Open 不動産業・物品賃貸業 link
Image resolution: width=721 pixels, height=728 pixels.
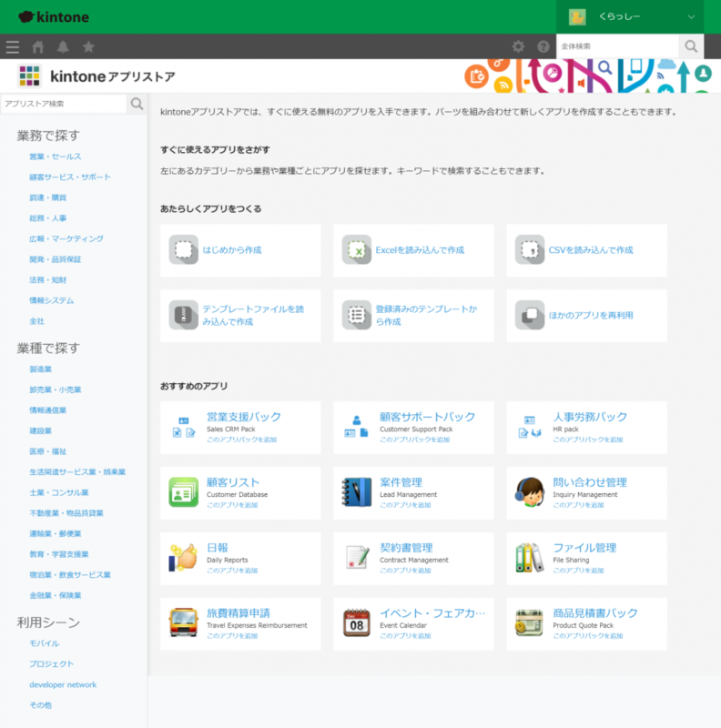[66, 513]
